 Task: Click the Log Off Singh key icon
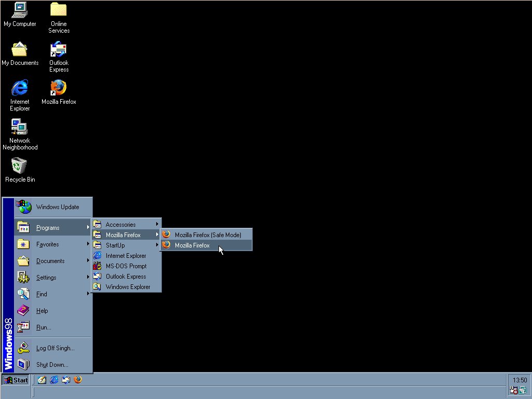(x=23, y=348)
